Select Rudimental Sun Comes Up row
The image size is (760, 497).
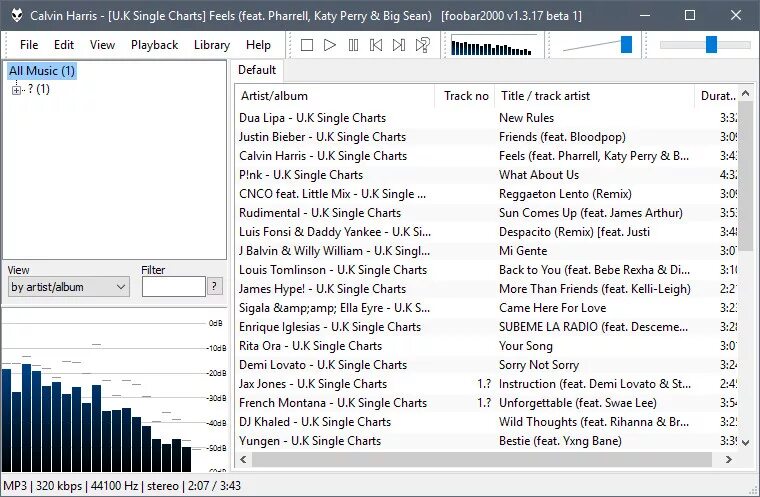pos(487,213)
